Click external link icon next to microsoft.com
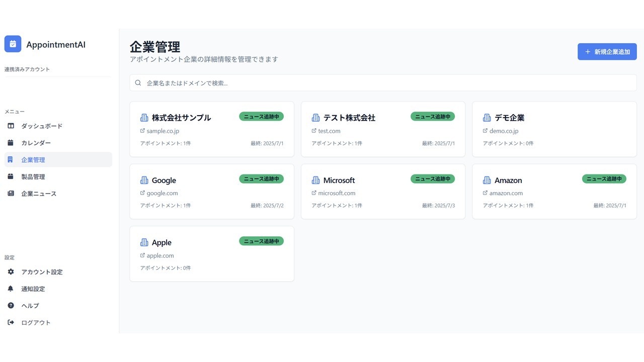644x362 pixels. (314, 193)
